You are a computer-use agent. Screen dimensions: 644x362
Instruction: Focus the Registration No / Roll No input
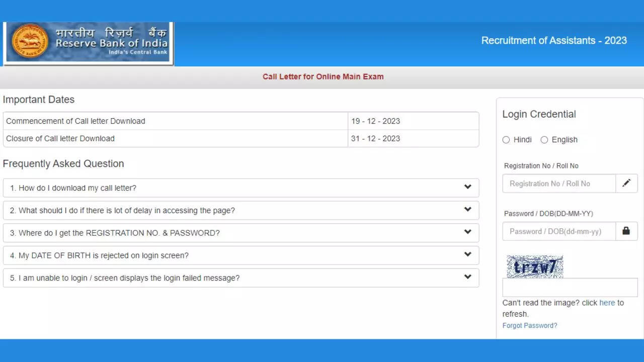tap(559, 184)
